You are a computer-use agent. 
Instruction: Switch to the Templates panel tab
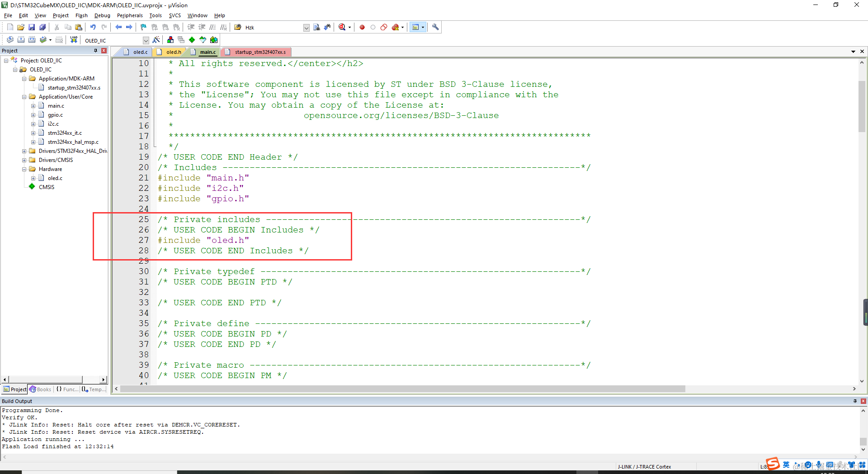(x=94, y=389)
